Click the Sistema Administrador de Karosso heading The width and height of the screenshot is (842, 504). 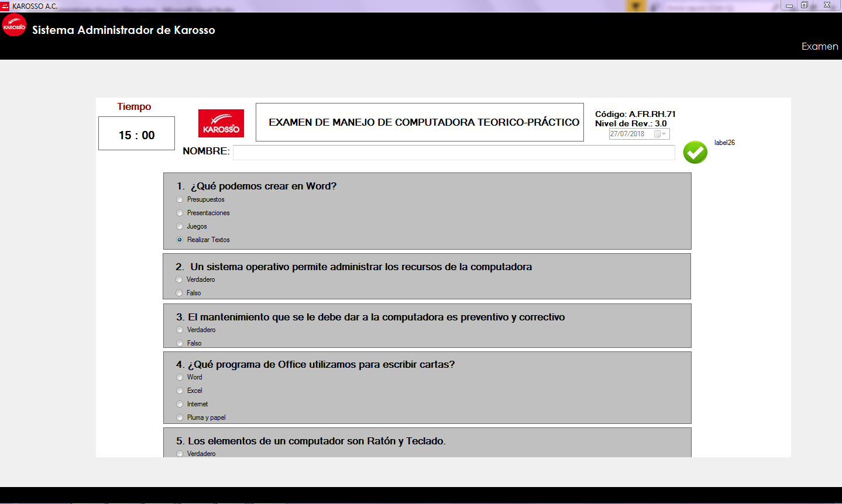click(123, 30)
